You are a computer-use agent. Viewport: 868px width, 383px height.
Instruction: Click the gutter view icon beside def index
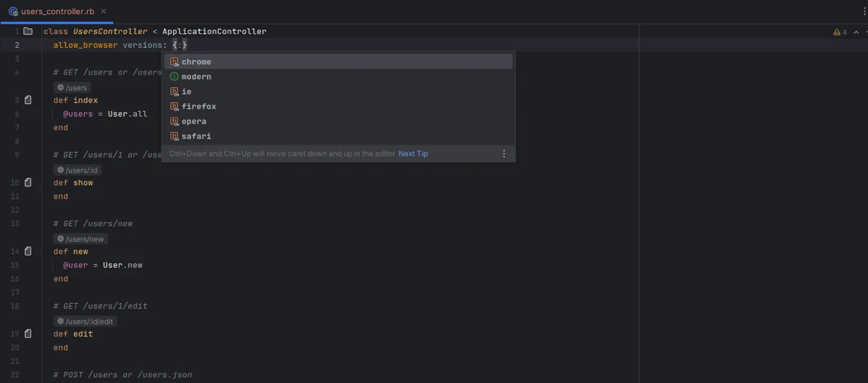pyautogui.click(x=28, y=100)
